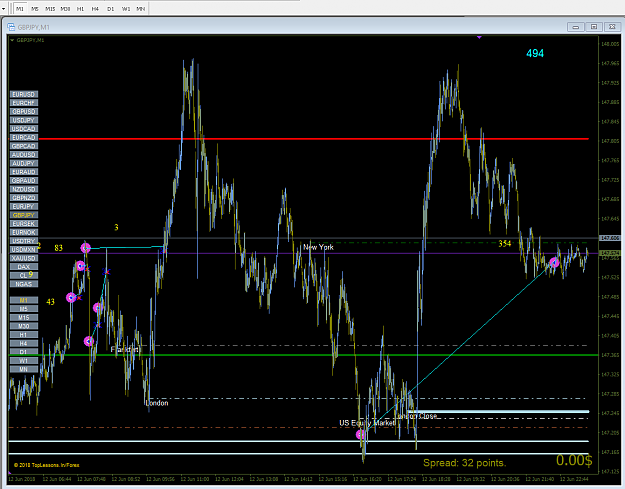Select the GBPNZD symbol button
Screen dimensions: 625x489
point(24,198)
